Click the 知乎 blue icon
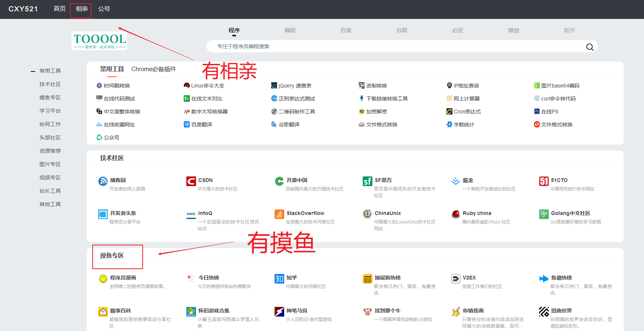Viewport: 644px width, 331px height. [279, 279]
